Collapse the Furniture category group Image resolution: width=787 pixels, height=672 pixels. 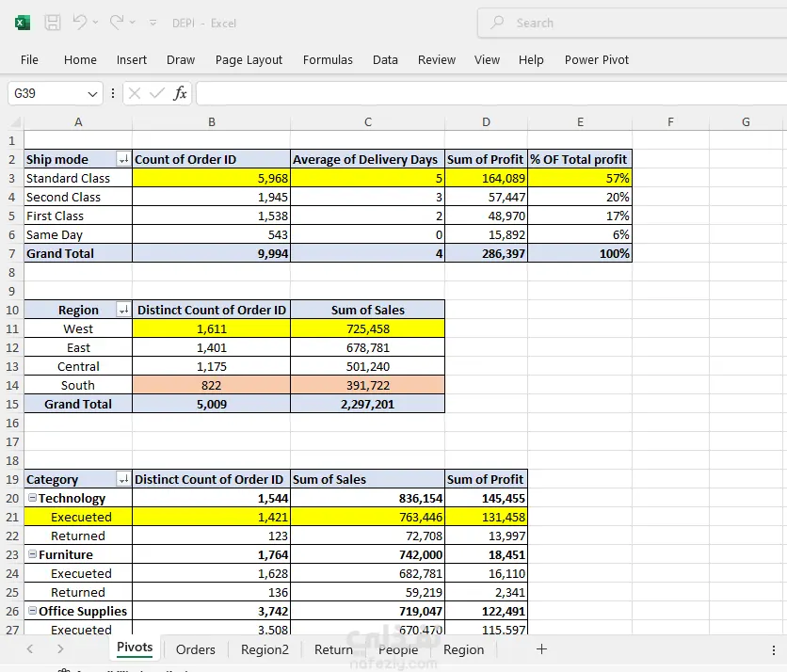click(32, 554)
